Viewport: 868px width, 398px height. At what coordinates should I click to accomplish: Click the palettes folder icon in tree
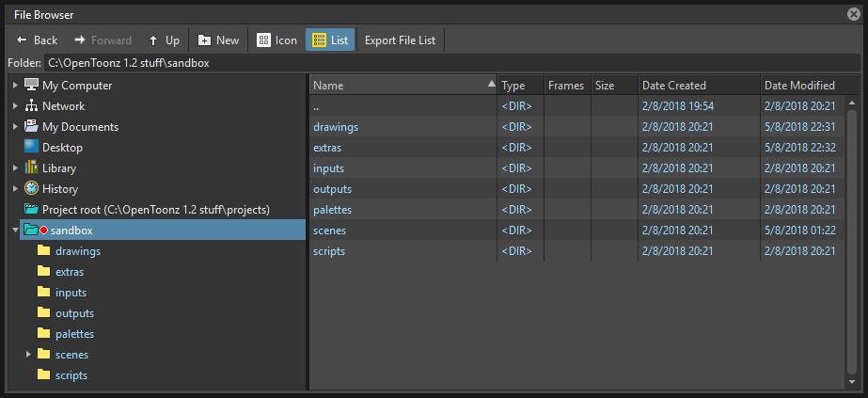tap(44, 334)
